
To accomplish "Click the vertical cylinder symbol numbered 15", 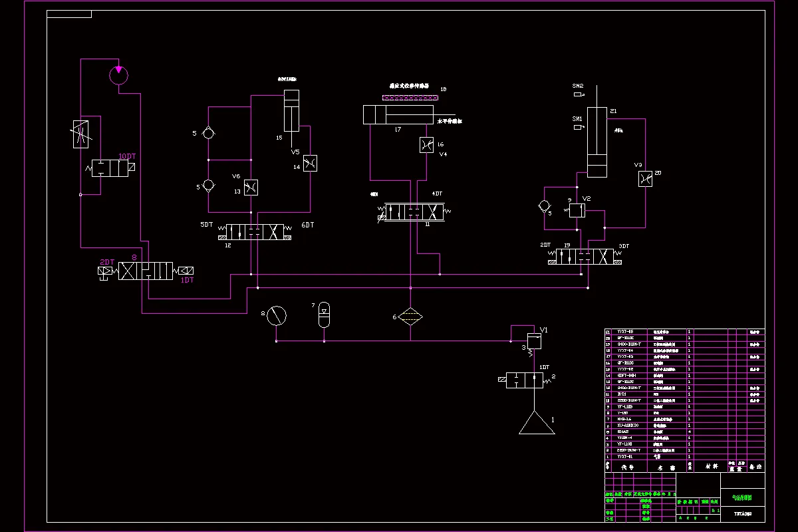I will [x=291, y=110].
